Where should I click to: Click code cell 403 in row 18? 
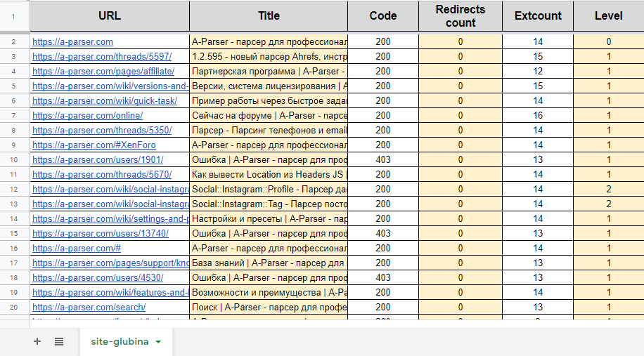(382, 278)
